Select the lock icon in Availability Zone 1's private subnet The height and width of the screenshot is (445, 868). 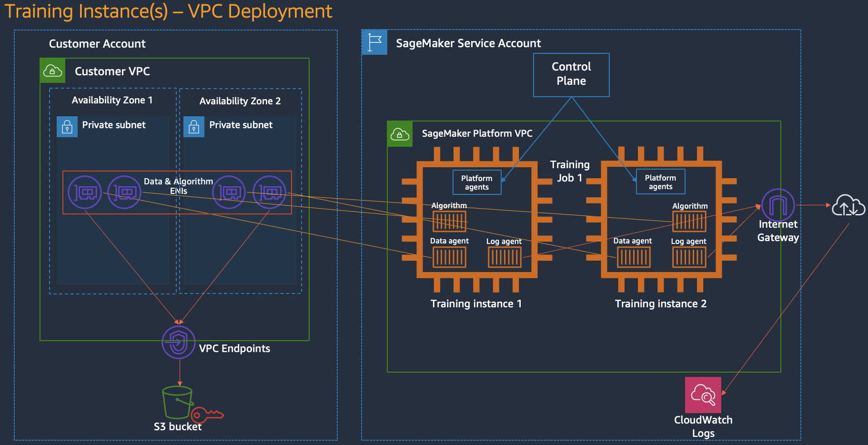[67, 127]
